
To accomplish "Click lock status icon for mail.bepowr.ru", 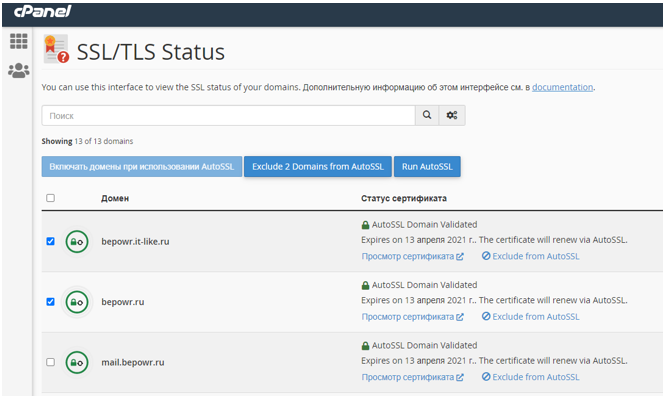I will coord(77,362).
